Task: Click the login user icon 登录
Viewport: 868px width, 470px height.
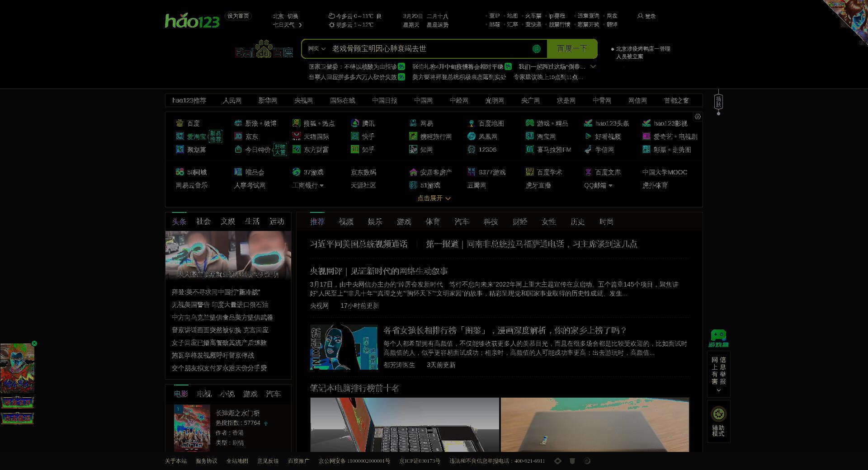Action: (640, 16)
